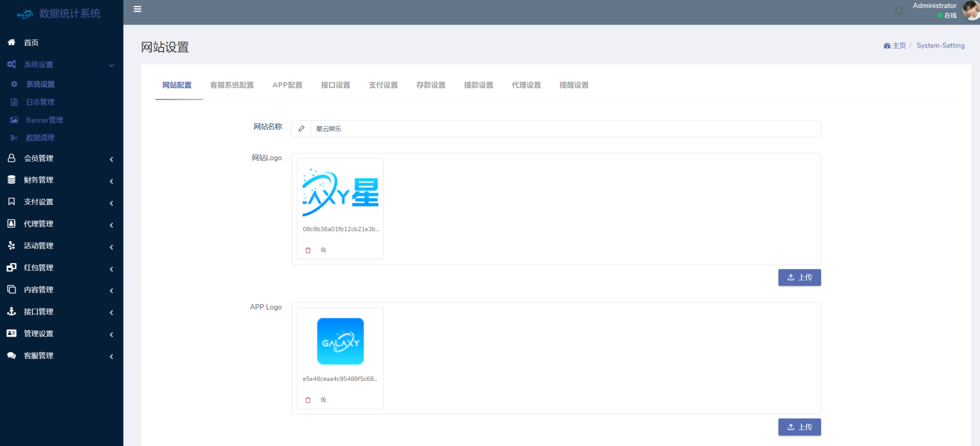Delete the website logo with trash icon
Image resolution: width=980 pixels, height=446 pixels.
[x=308, y=250]
